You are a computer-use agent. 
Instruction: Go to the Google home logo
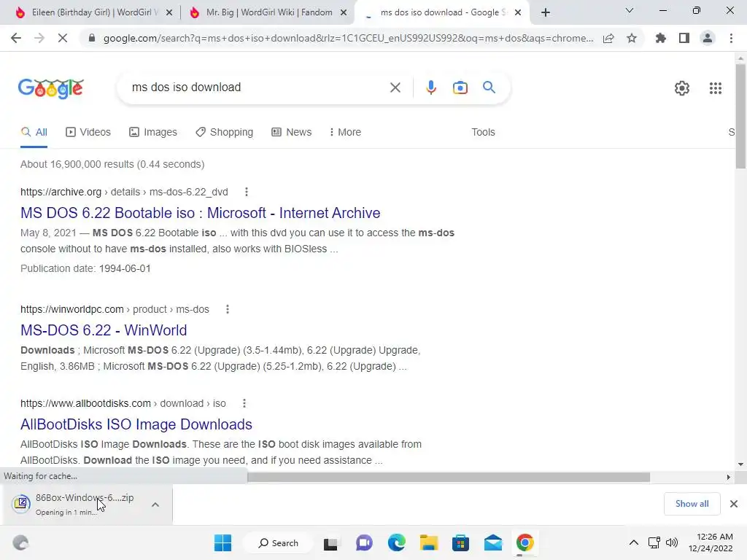click(51, 88)
